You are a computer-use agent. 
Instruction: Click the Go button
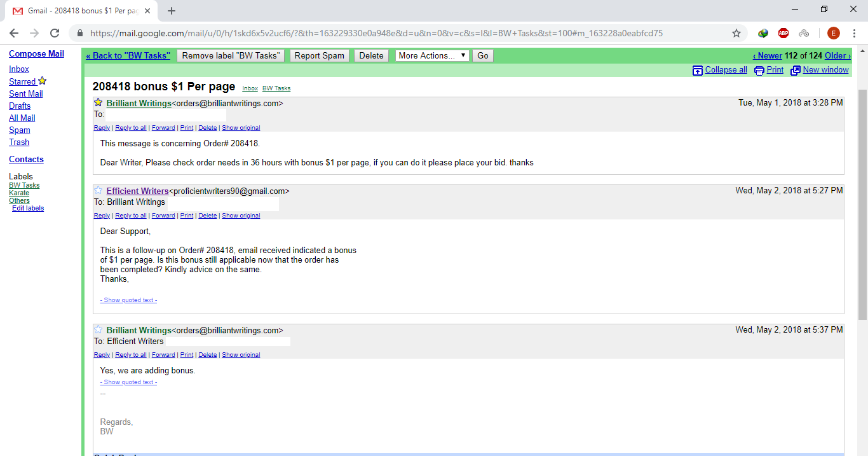click(483, 55)
